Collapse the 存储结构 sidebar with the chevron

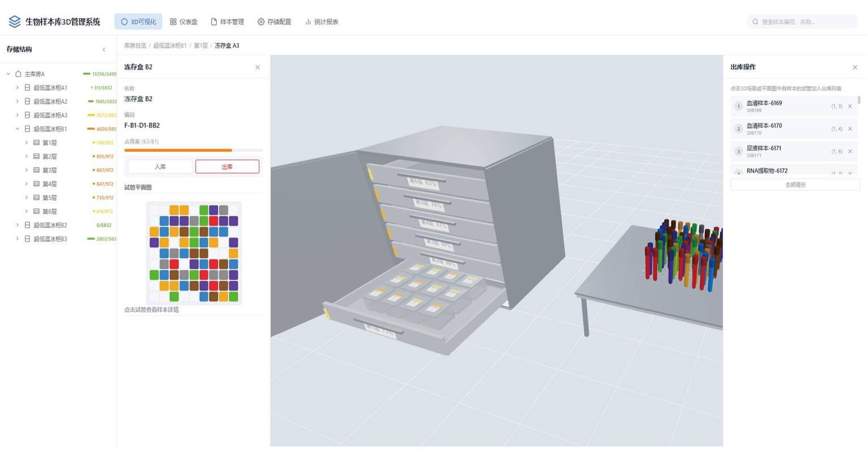click(x=104, y=50)
